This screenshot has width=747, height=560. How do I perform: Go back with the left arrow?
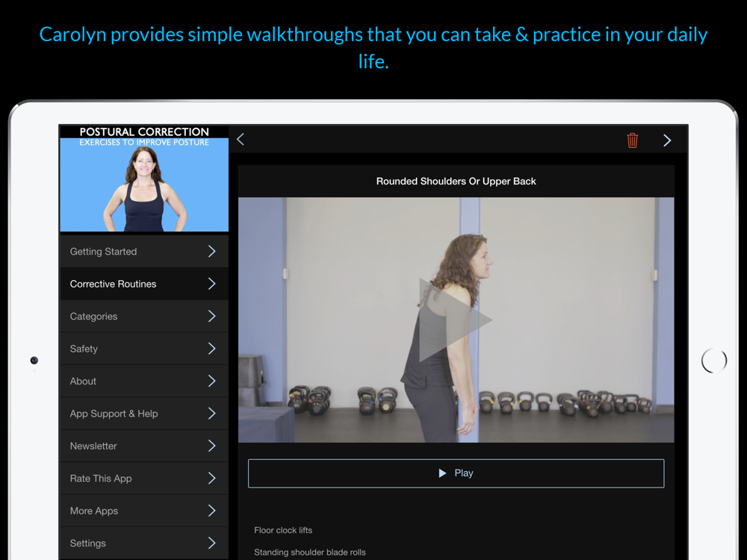tap(241, 140)
